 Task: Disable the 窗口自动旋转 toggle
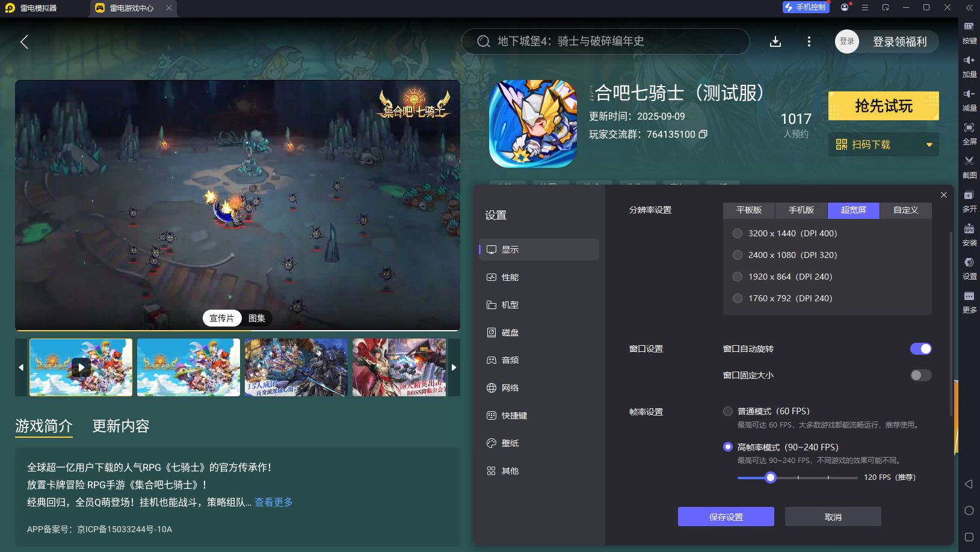[x=921, y=349]
